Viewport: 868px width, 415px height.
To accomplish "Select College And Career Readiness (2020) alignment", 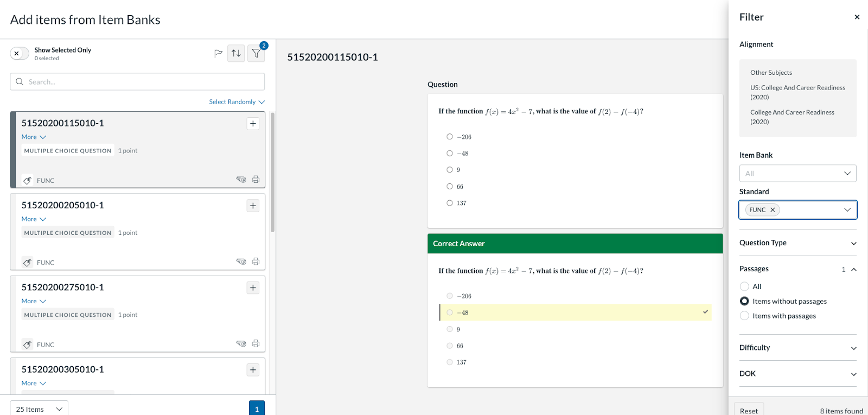I will (x=792, y=117).
